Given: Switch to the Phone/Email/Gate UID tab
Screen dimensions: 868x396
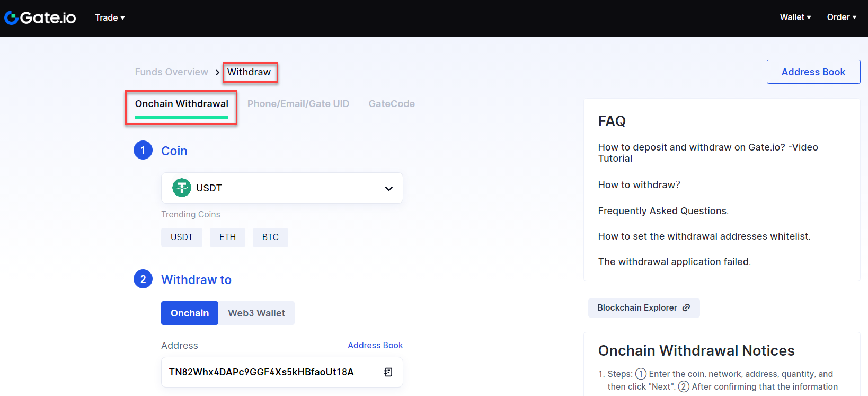Looking at the screenshot, I should point(298,104).
